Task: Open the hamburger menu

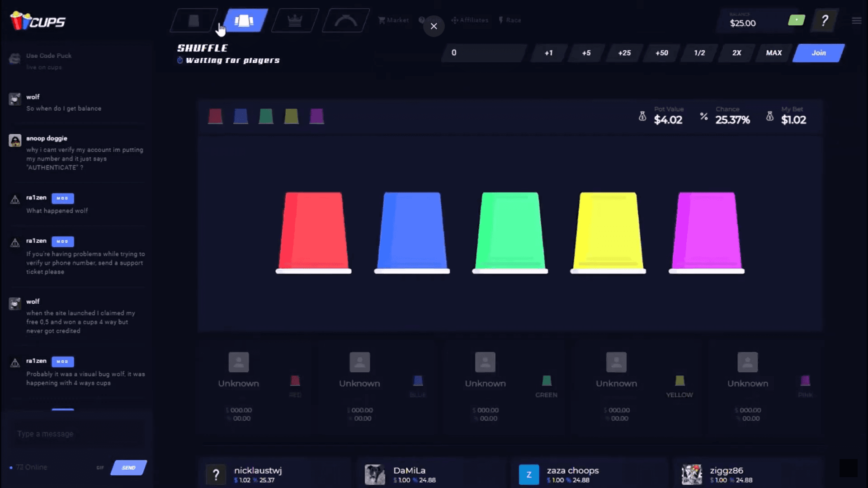Action: click(856, 21)
